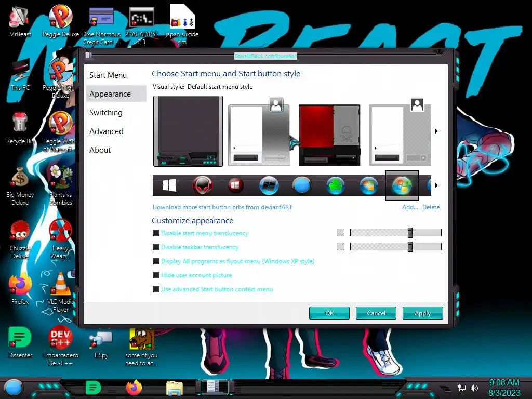Select the Peggle Deluxe desktop shortcut
Viewport: 532px width, 399px height.
pyautogui.click(x=60, y=21)
